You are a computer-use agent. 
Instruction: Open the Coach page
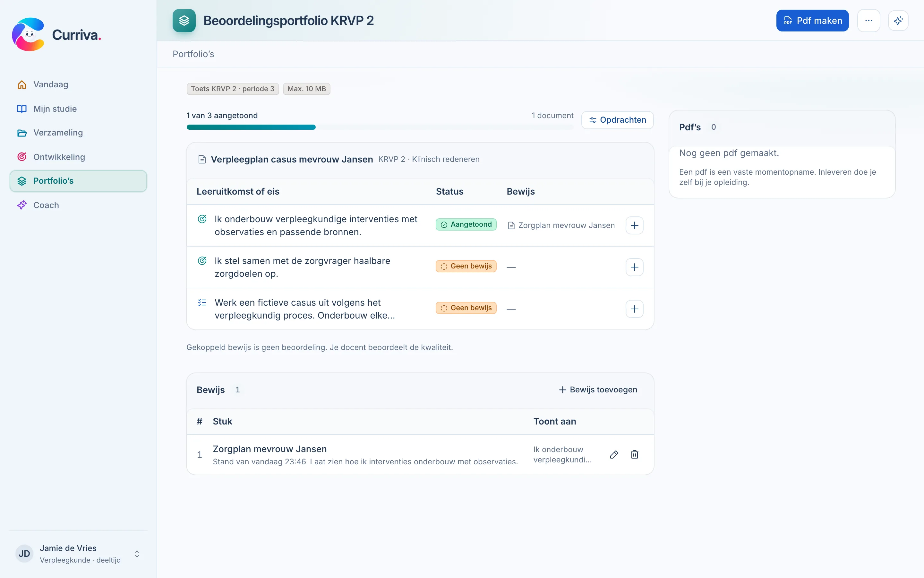pos(78,205)
